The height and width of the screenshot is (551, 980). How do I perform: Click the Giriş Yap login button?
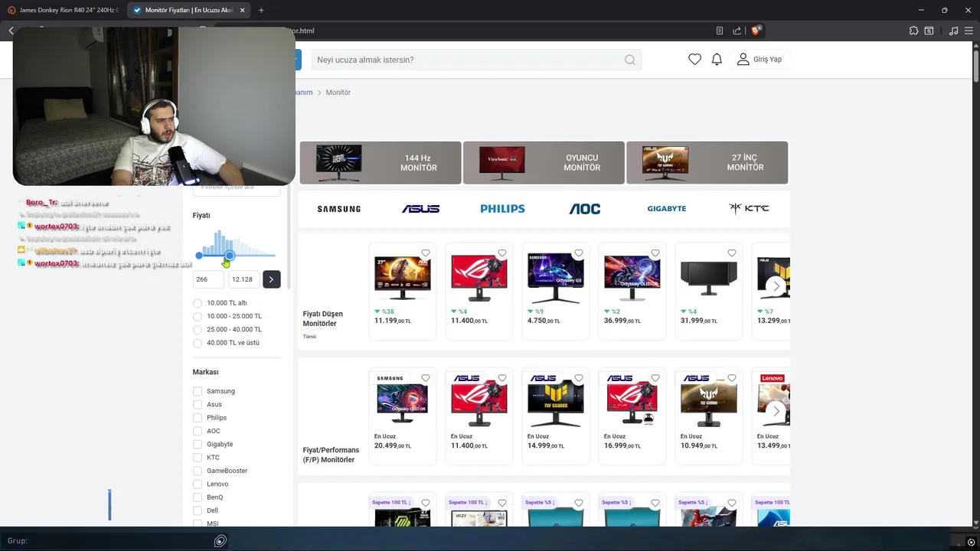click(x=759, y=59)
